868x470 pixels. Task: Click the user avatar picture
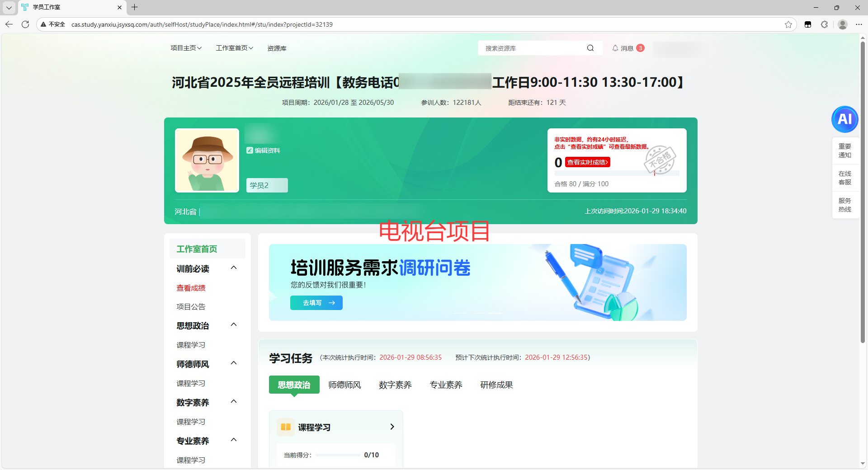click(207, 160)
